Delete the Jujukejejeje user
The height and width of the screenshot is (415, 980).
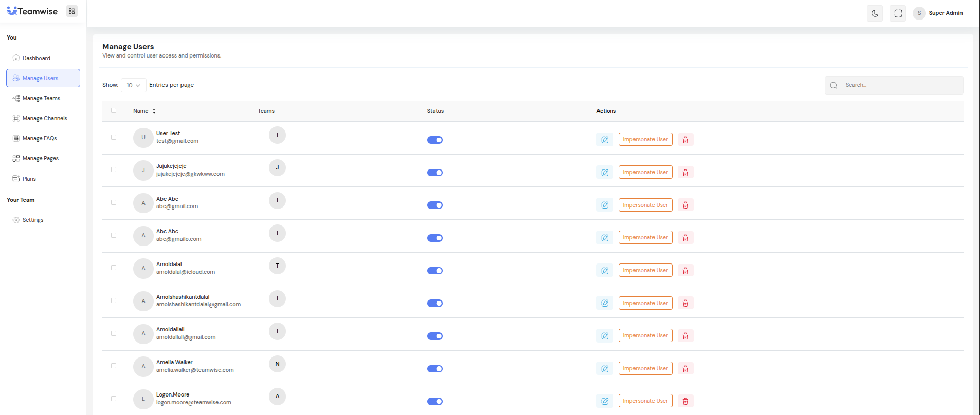(x=685, y=173)
